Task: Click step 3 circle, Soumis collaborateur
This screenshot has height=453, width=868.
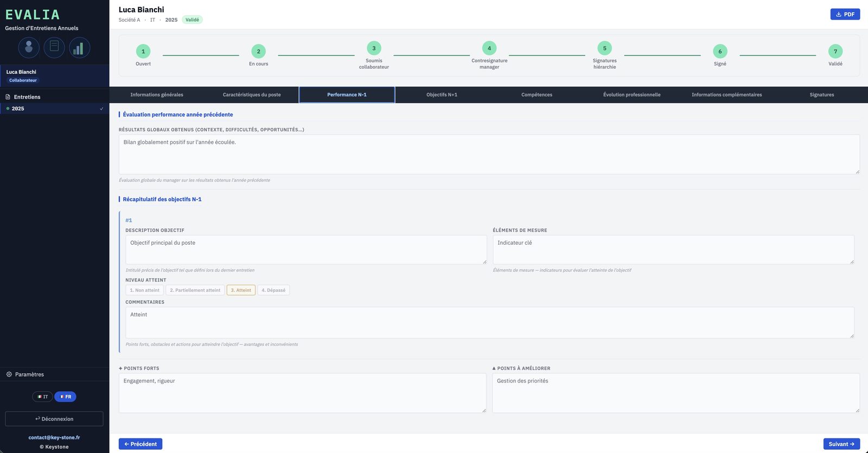Action: pos(374,48)
